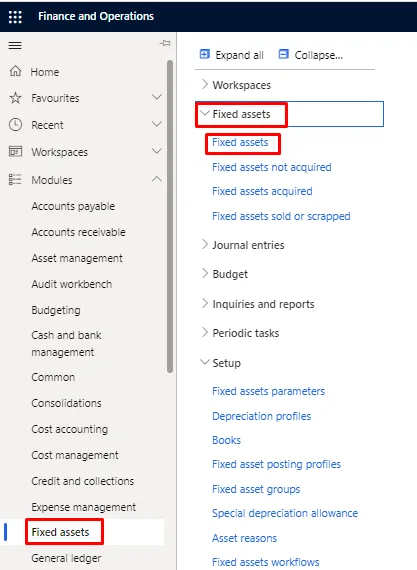Click the Expand all button
This screenshot has height=570, width=417.
[232, 55]
